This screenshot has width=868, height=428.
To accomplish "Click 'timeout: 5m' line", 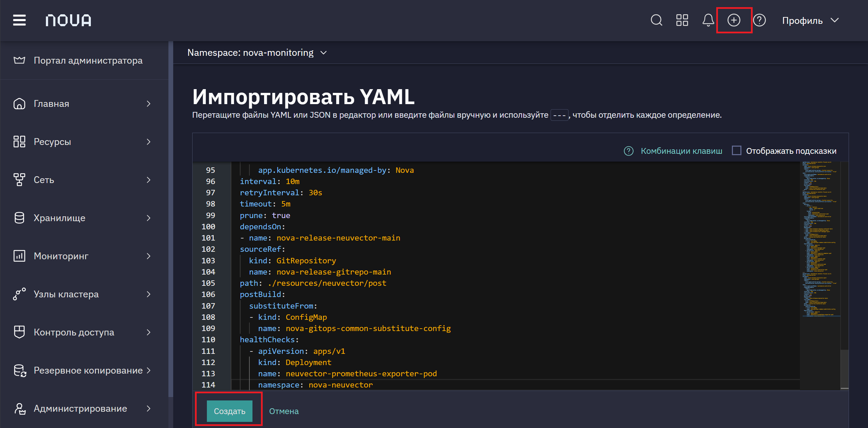I will [265, 204].
